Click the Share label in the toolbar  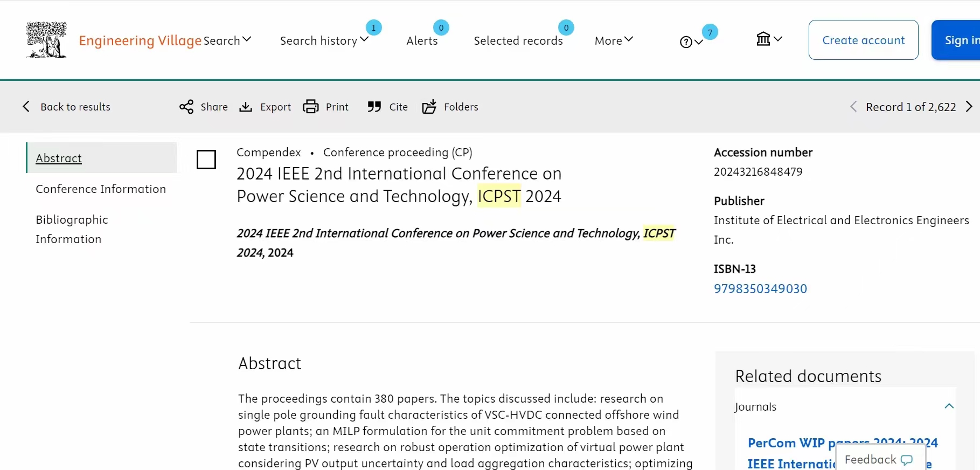click(214, 107)
